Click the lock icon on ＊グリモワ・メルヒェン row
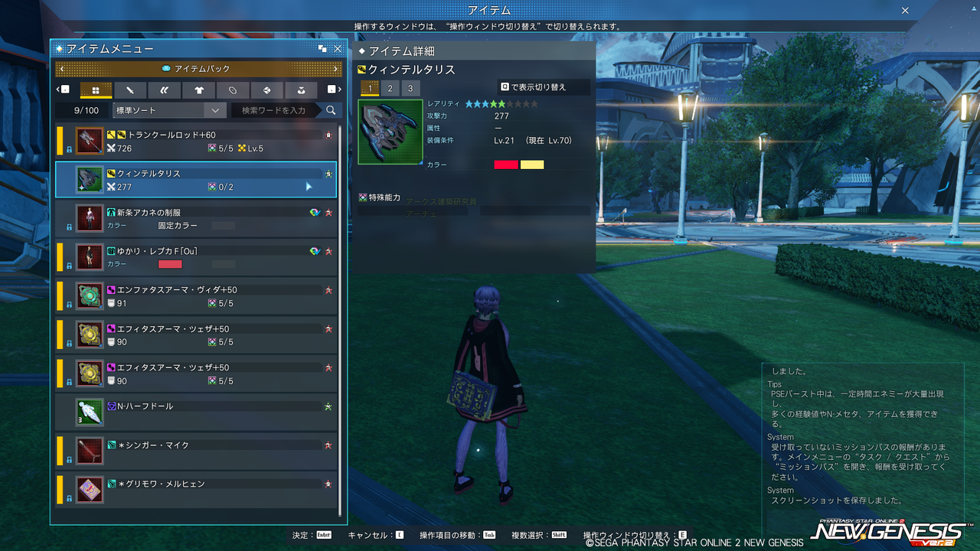980x551 pixels. tap(69, 499)
